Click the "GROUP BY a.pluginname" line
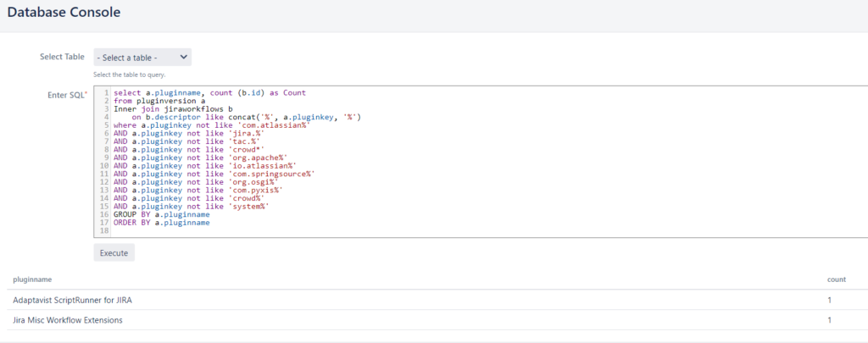 [x=161, y=215]
